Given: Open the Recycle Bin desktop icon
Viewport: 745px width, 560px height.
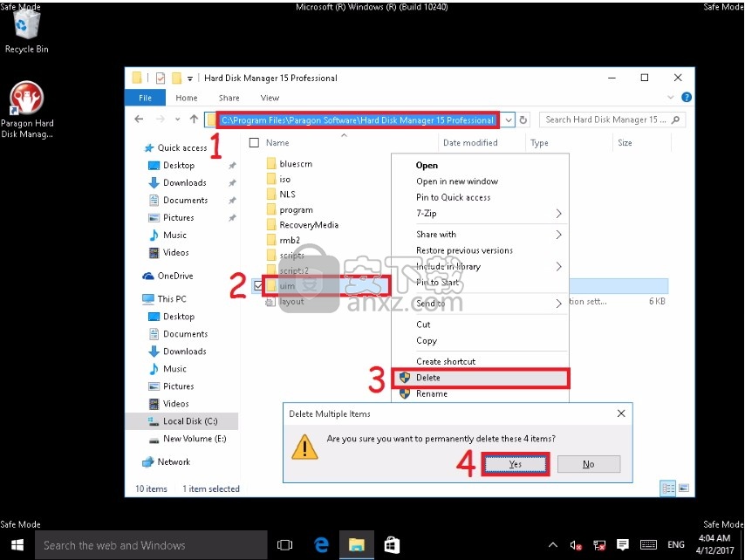Looking at the screenshot, I should click(26, 31).
